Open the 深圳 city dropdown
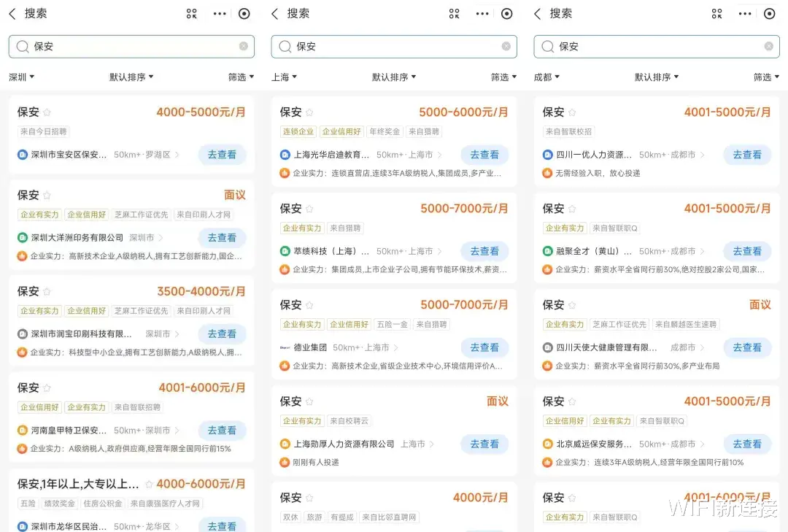 pyautogui.click(x=22, y=77)
